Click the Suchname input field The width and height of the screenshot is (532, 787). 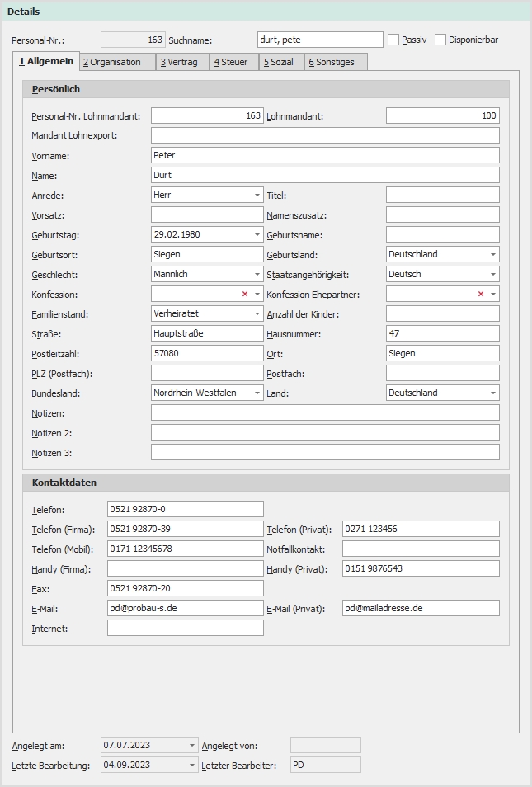tap(320, 40)
